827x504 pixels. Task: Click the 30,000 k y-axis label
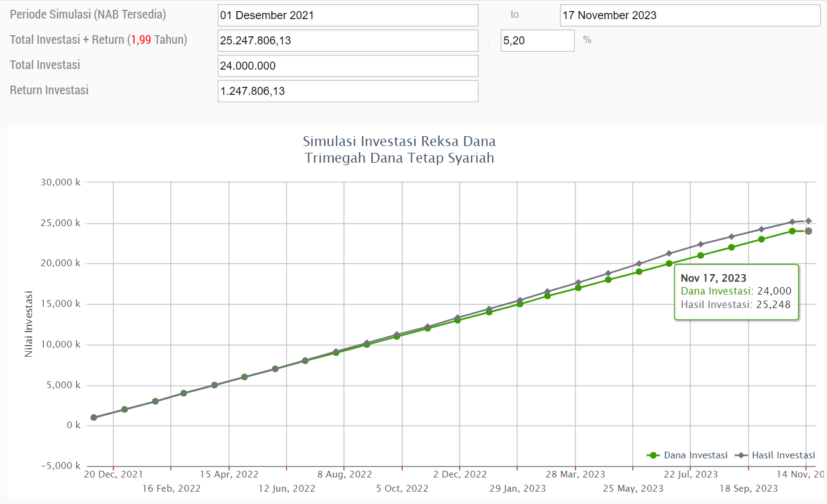[x=60, y=182]
